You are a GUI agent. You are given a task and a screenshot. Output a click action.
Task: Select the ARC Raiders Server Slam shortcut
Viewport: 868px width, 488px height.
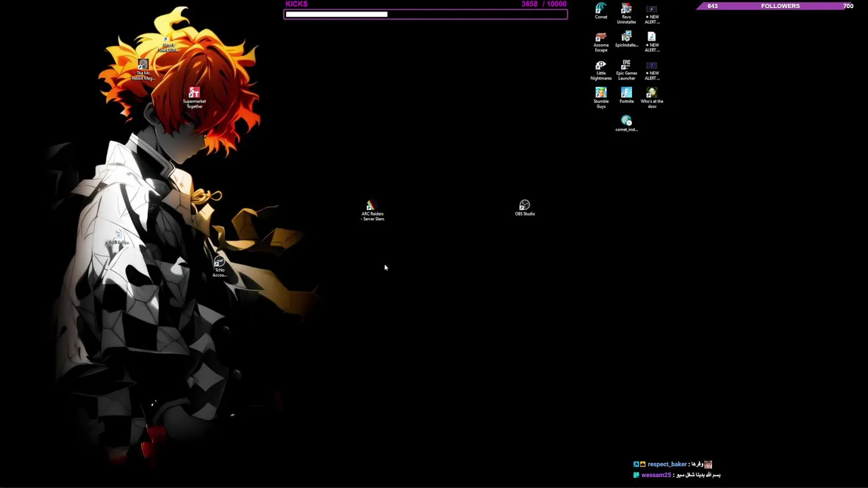372,210
